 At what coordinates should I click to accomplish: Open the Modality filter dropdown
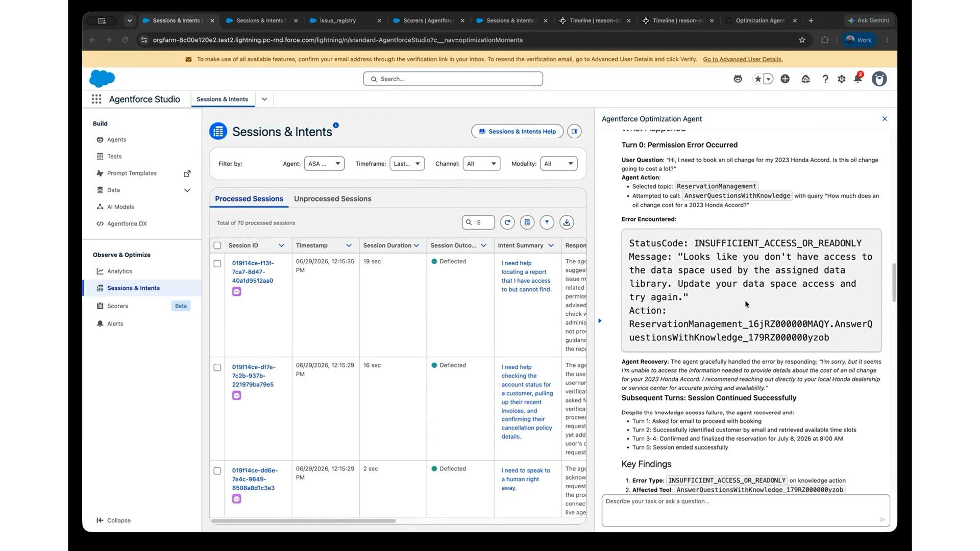click(558, 164)
